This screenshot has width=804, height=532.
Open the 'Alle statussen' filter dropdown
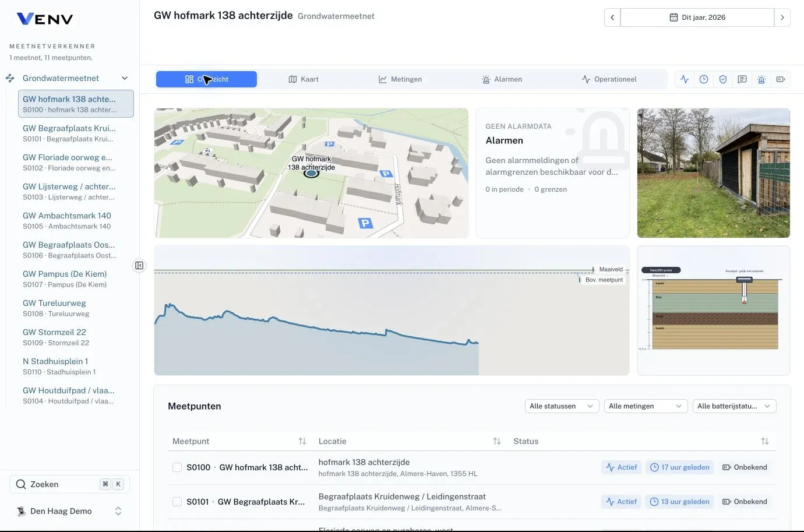pyautogui.click(x=562, y=406)
